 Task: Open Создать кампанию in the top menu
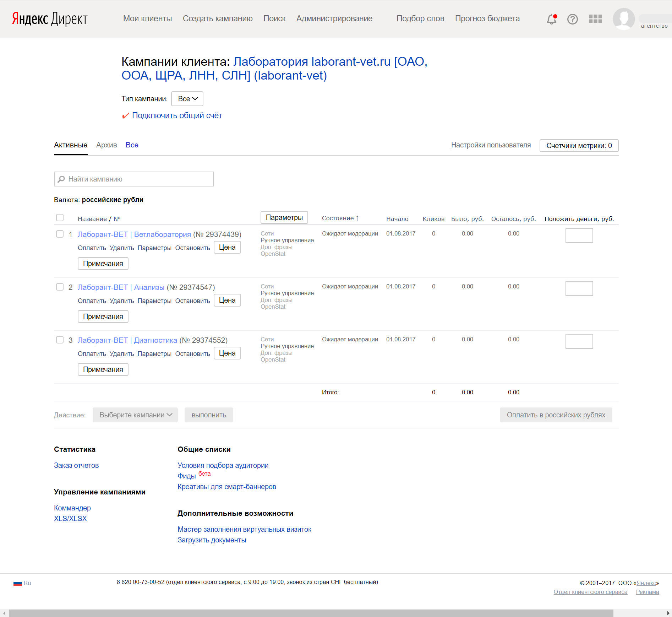point(218,18)
